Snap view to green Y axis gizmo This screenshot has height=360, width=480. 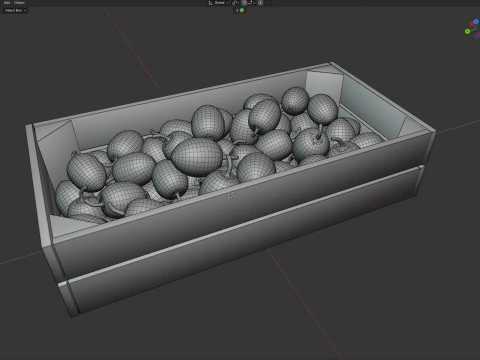pos(467,31)
